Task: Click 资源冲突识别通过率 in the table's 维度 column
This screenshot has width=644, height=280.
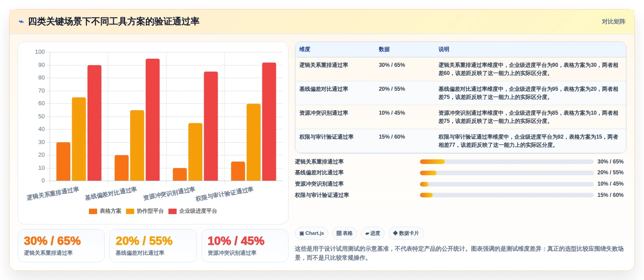Action: click(x=324, y=113)
